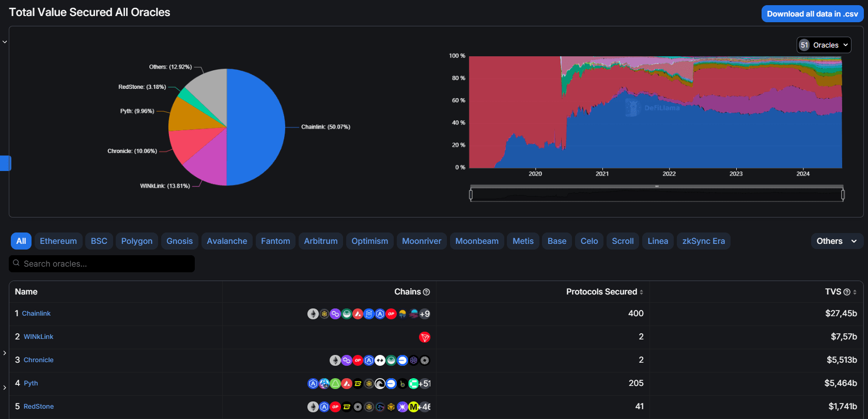Click the Moonbeam chain icon in Chainlink row

click(x=413, y=314)
